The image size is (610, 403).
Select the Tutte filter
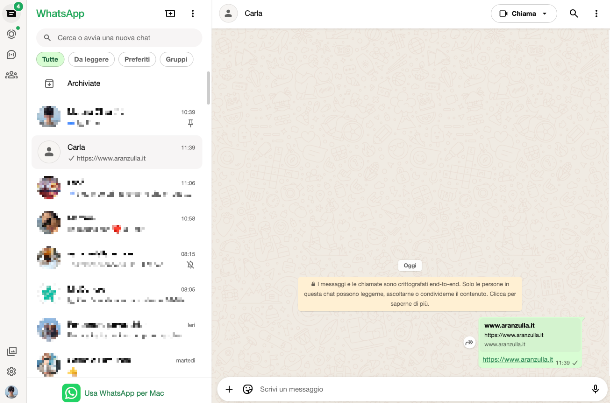pyautogui.click(x=50, y=60)
